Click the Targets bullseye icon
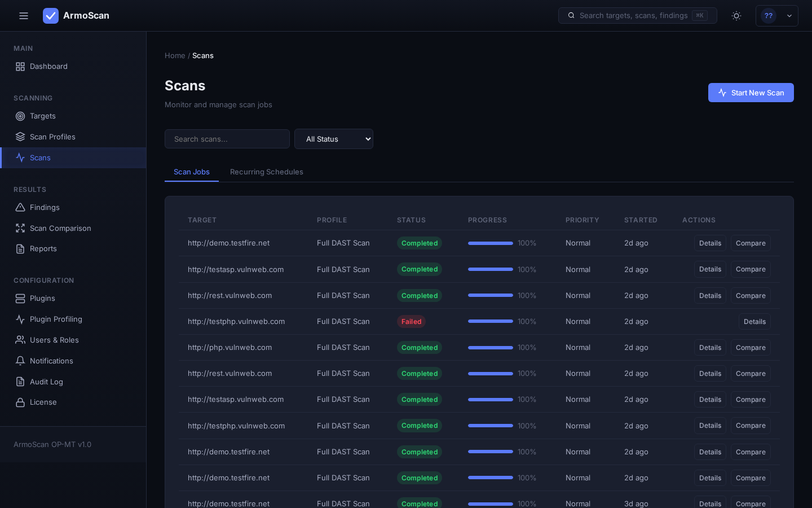 [x=20, y=116]
